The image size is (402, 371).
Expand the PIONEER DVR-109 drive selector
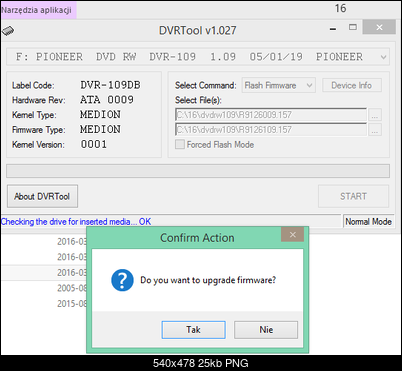pos(198,57)
